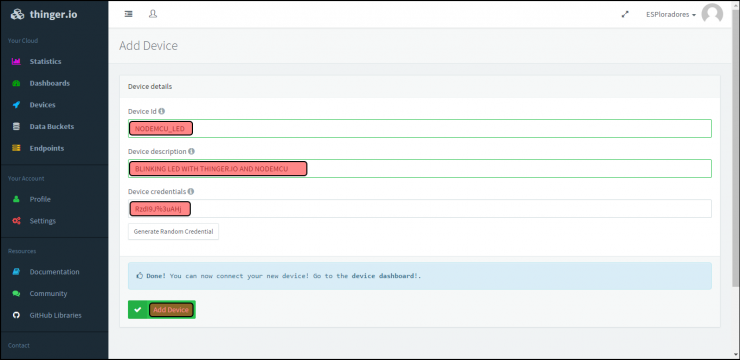
Task: Click the Settings gears icon
Action: (16, 221)
